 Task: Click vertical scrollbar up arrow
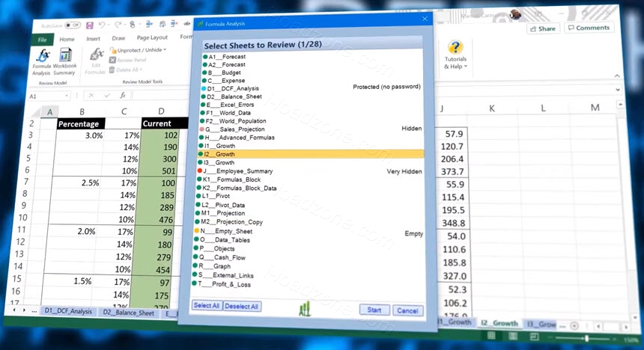(x=620, y=105)
